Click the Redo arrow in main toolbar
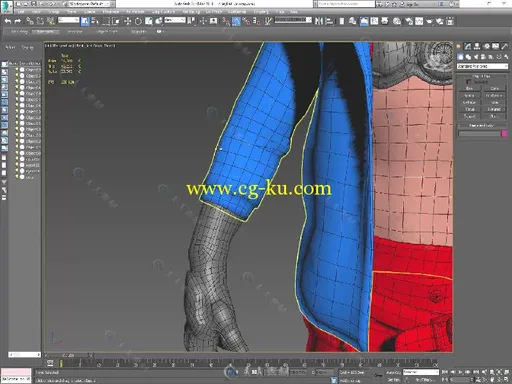This screenshot has height=384, width=512. [x=18, y=21]
